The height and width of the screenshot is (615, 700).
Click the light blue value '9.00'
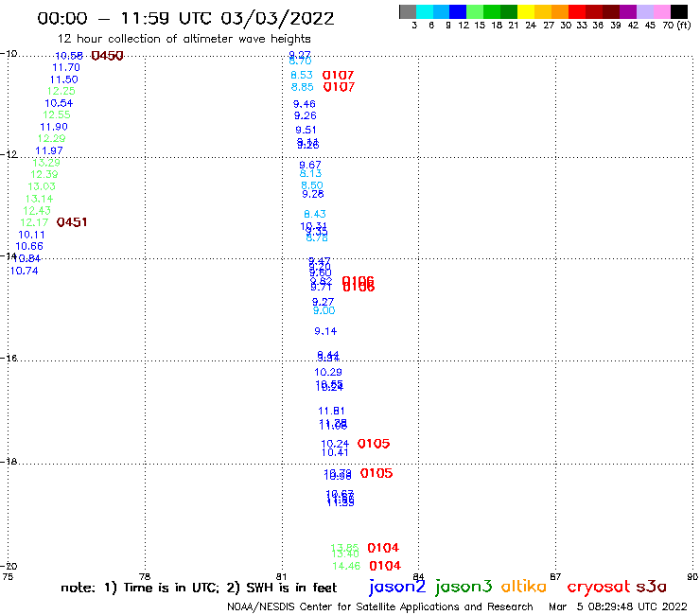coord(324,311)
